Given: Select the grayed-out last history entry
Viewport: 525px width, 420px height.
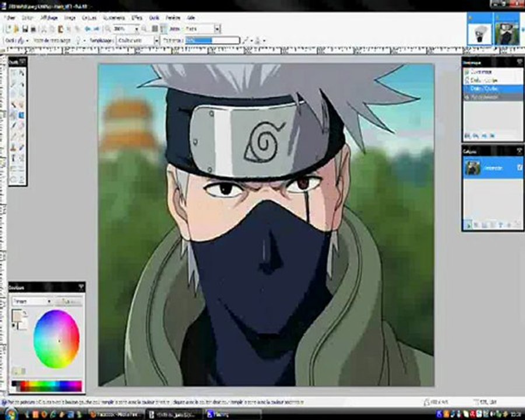Looking at the screenshot, I should pos(492,97).
